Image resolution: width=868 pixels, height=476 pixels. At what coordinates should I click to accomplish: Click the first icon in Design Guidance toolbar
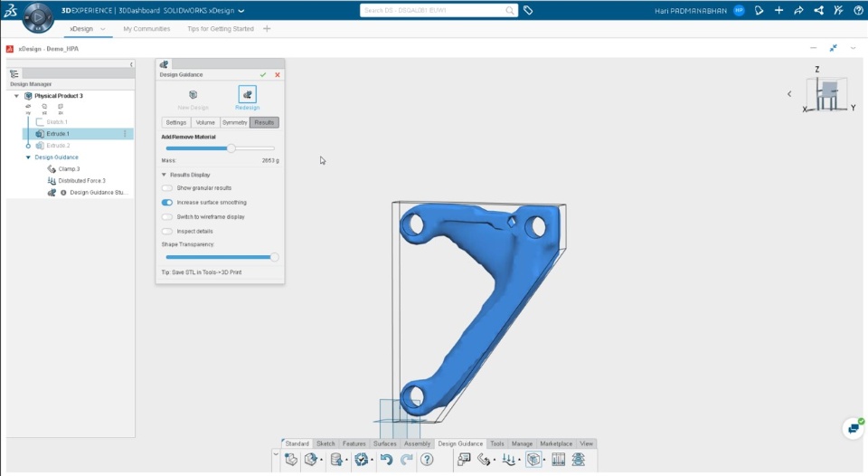pyautogui.click(x=464, y=460)
